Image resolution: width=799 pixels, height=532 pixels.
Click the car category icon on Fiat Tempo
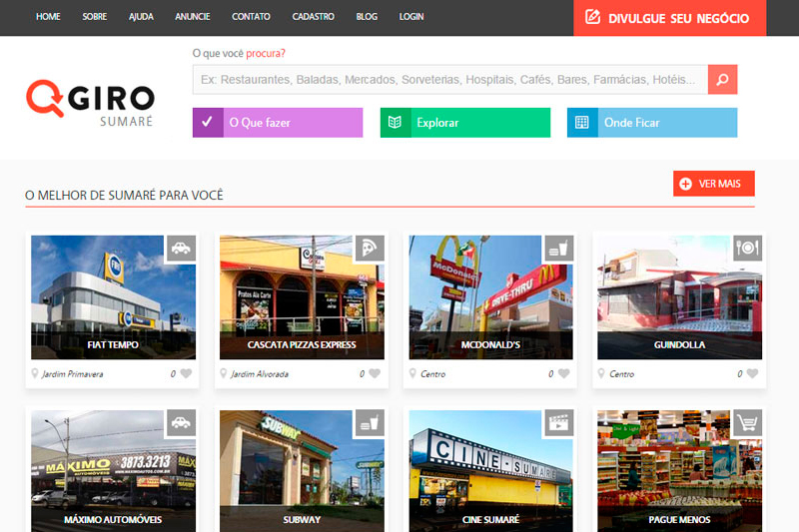click(x=181, y=249)
